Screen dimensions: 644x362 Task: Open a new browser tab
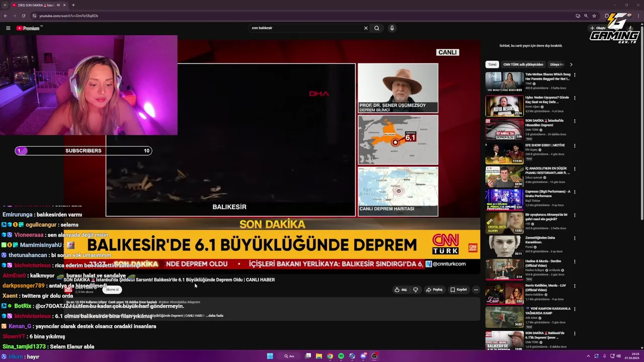tap(73, 5)
